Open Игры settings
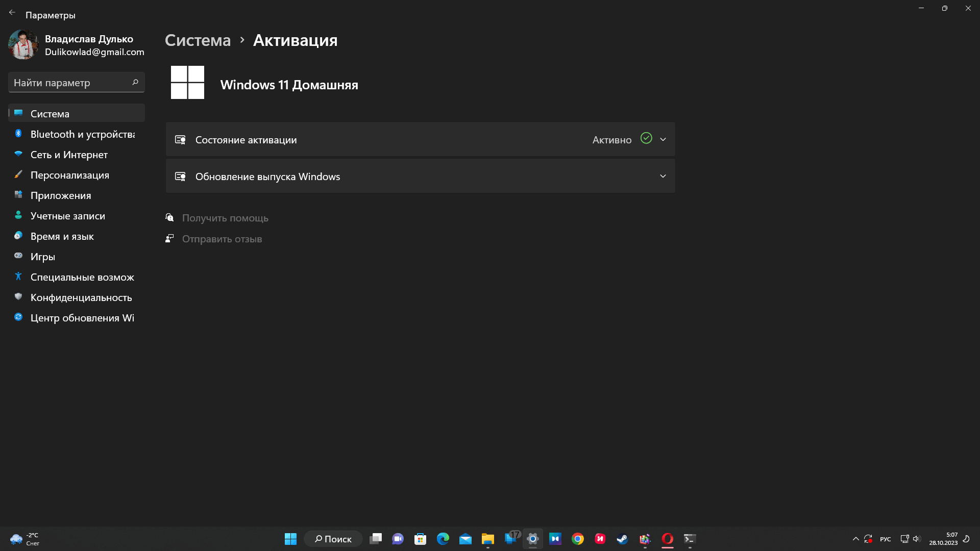The image size is (980, 551). click(x=77, y=256)
